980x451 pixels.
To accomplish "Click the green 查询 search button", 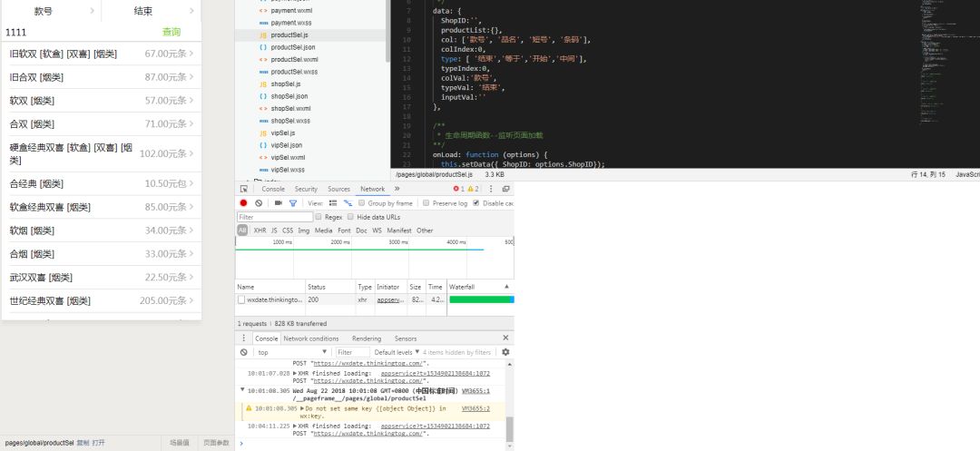I will (x=171, y=32).
